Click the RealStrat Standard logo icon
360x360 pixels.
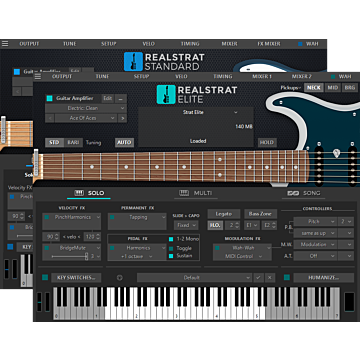point(133,61)
